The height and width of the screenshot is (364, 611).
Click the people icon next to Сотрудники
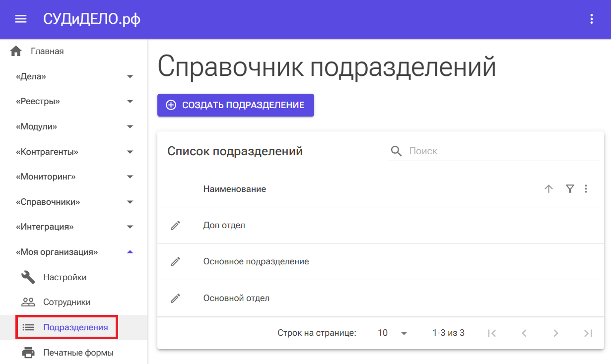pos(28,302)
